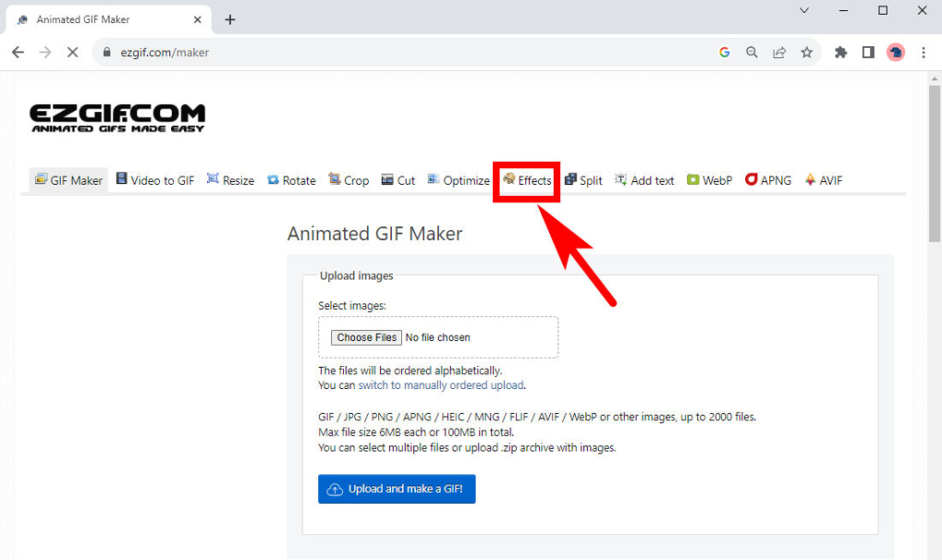The width and height of the screenshot is (942, 560).
Task: Expand the tab search chevron
Action: pyautogui.click(x=804, y=11)
